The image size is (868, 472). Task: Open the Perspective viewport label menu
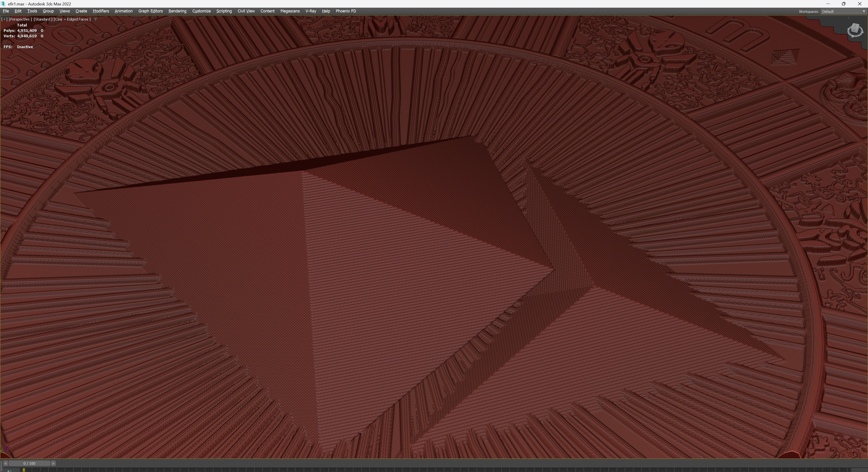point(20,19)
